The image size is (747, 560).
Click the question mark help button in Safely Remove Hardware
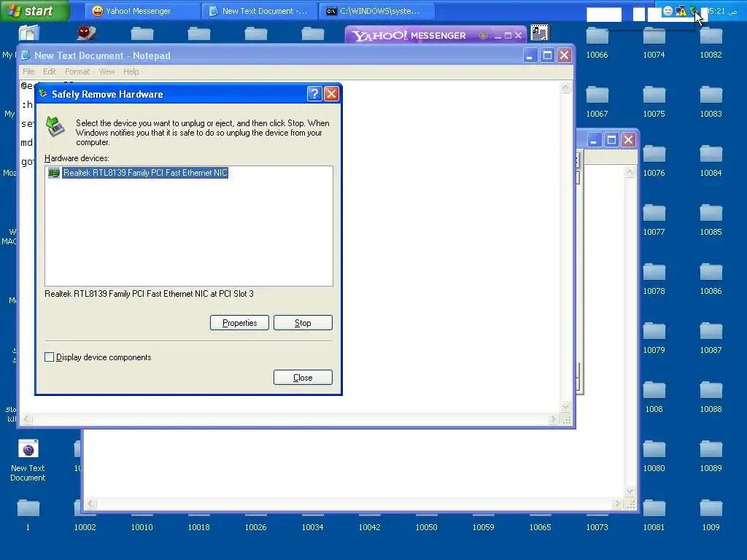coord(314,94)
